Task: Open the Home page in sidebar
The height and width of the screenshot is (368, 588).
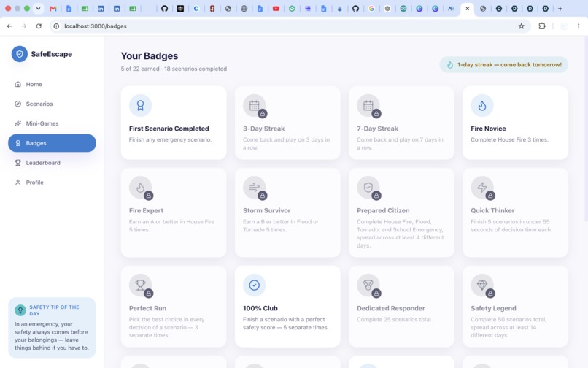Action: 52,84
